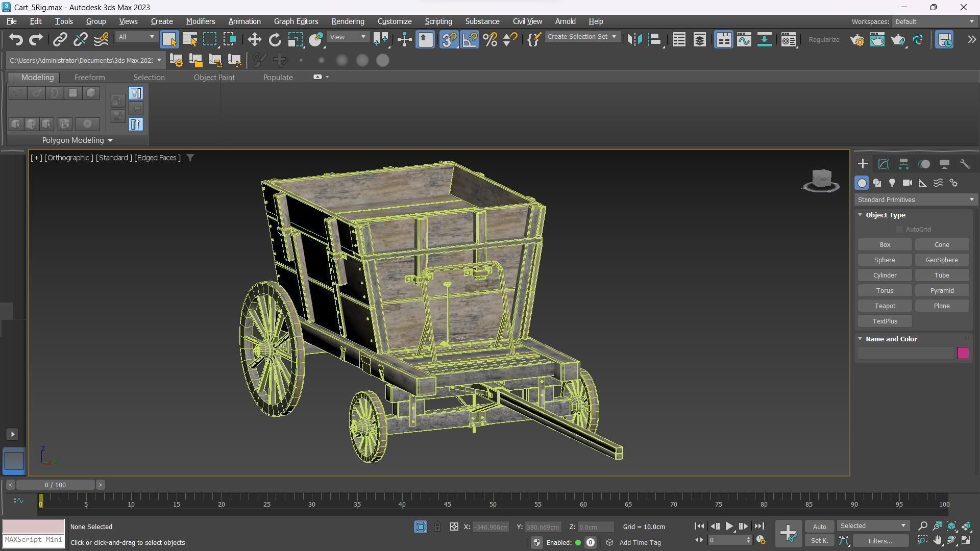Viewport: 980px width, 551px height.
Task: Open the Standard Primitives dropdown
Action: (x=916, y=199)
